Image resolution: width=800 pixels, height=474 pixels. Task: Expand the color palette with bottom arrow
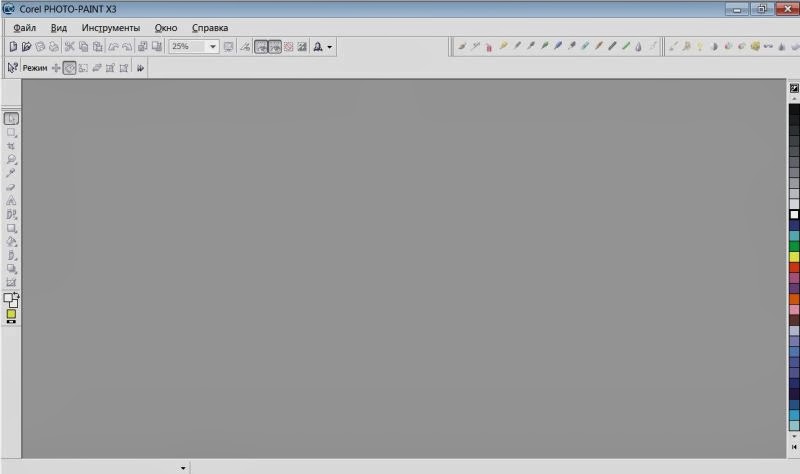(x=794, y=447)
